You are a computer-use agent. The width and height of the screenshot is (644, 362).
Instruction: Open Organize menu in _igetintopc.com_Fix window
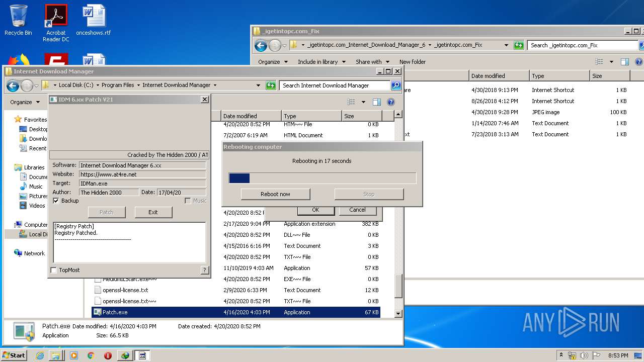273,62
